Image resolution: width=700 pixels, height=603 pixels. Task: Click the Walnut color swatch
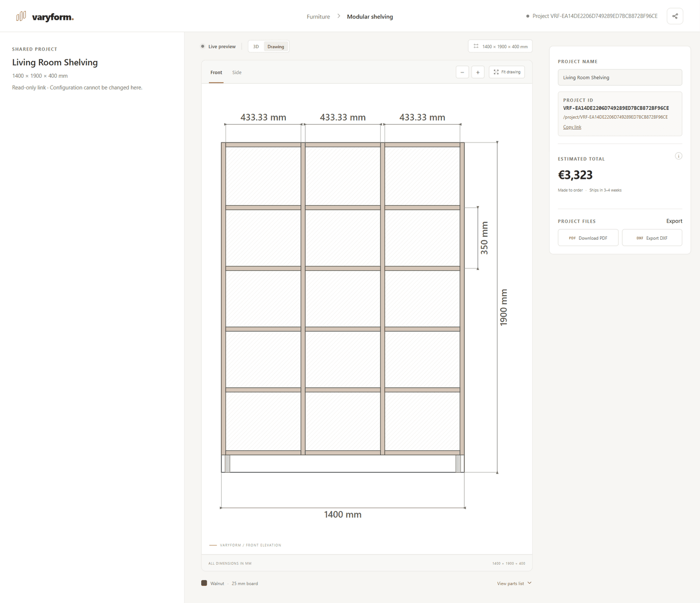click(204, 583)
